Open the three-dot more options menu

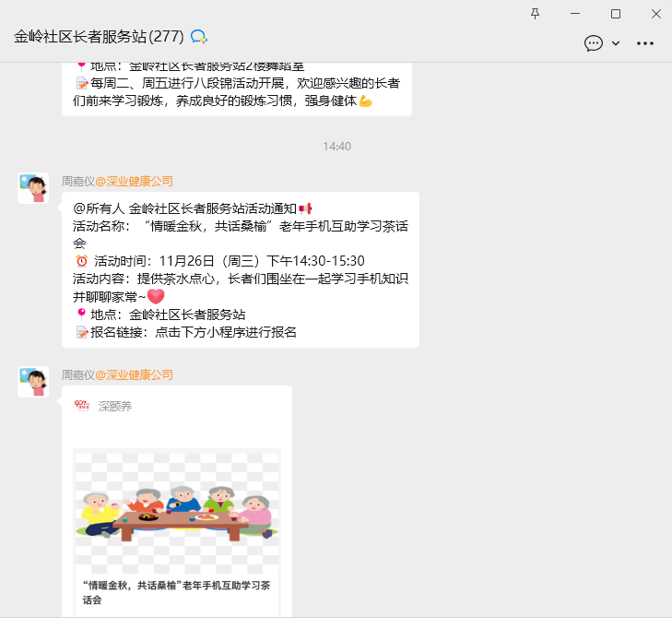click(645, 43)
